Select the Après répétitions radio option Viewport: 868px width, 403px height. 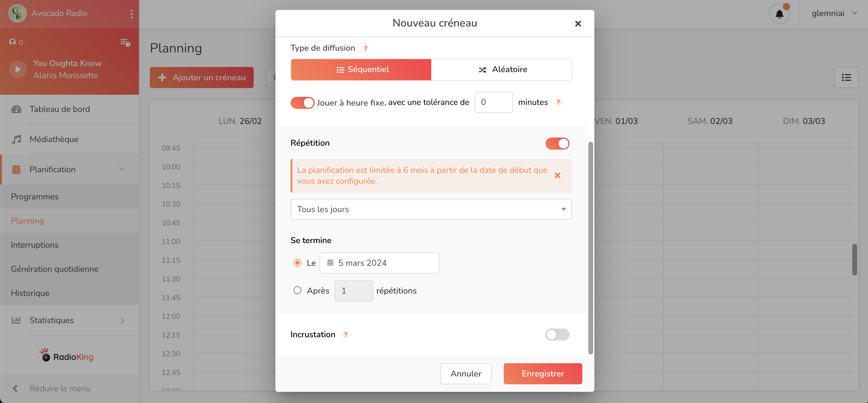(x=297, y=290)
